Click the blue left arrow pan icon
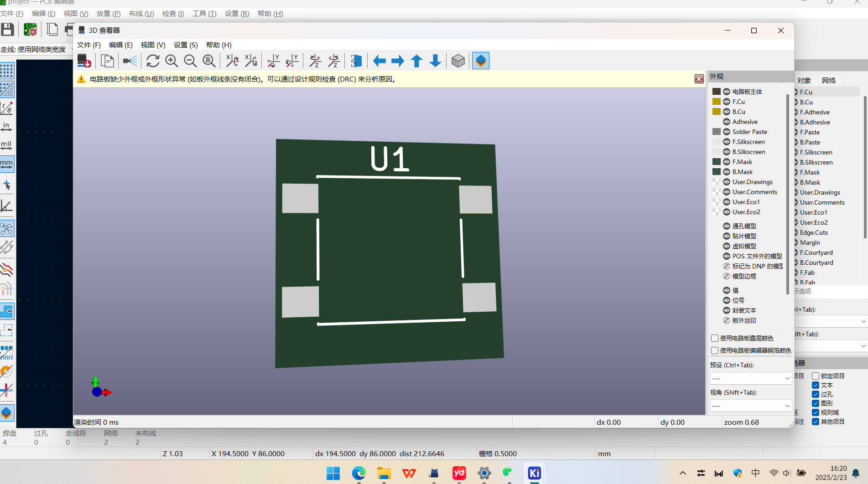 click(x=379, y=61)
